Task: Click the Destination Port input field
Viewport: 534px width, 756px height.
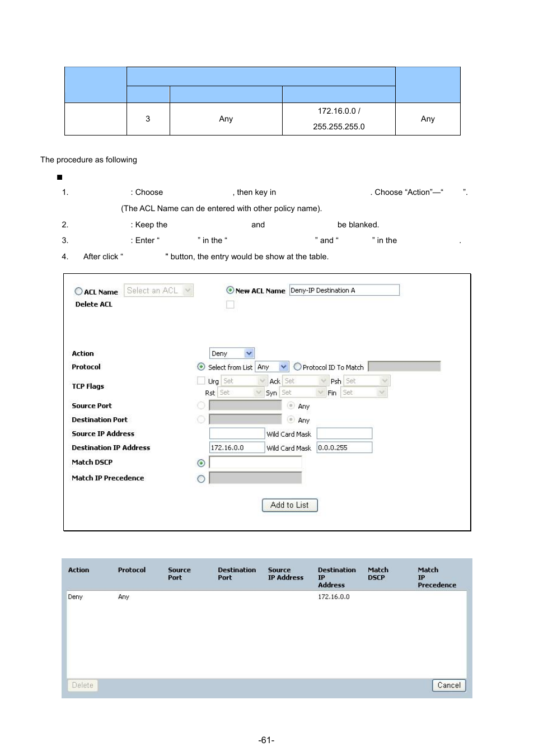Action: click(245, 419)
